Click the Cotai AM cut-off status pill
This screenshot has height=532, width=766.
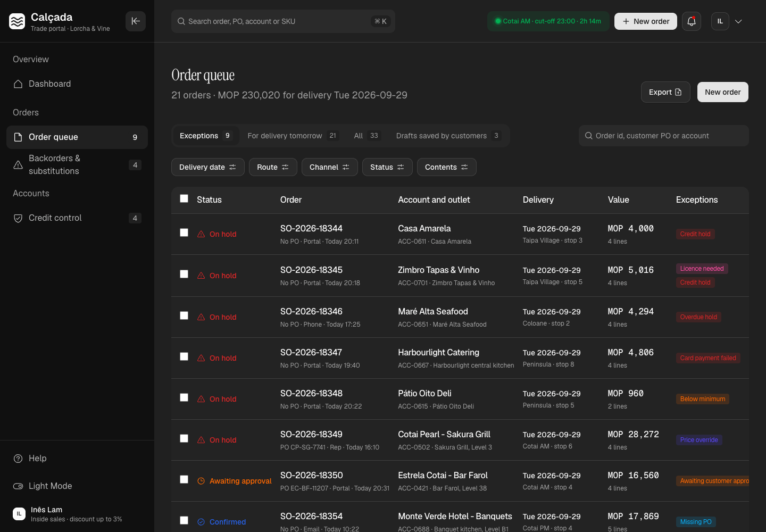[548, 21]
